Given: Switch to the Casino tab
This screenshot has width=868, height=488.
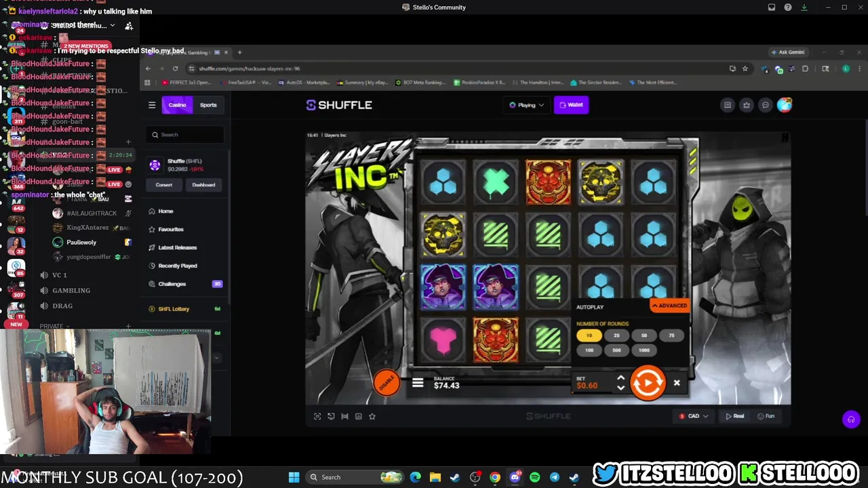Looking at the screenshot, I should coord(177,105).
